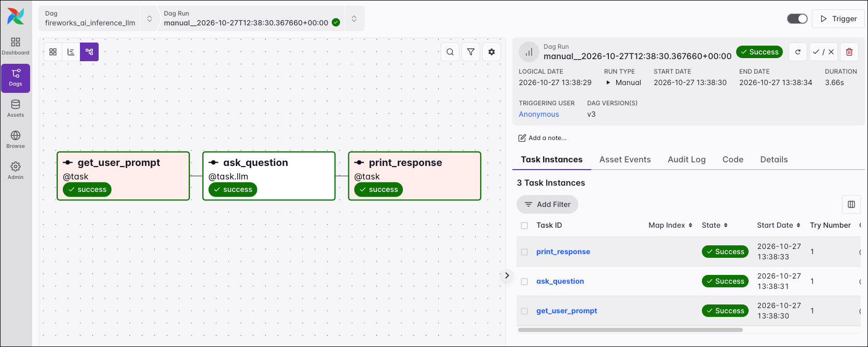Switch to Gantt chart view icon
This screenshot has width=868, height=347.
[x=71, y=52]
